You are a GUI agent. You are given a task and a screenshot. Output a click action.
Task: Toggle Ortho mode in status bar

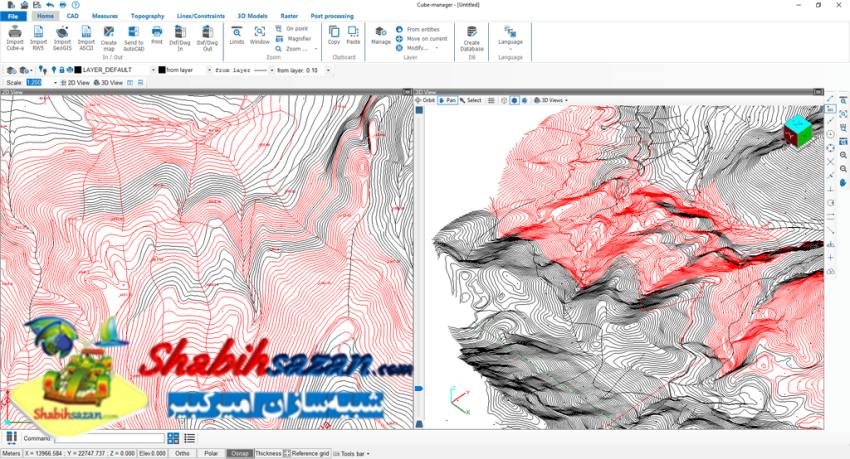[x=182, y=453]
